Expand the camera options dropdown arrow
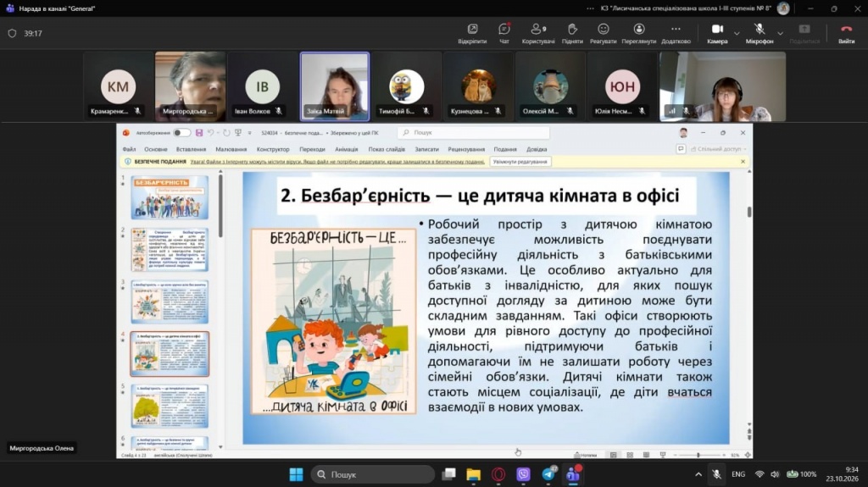The image size is (868, 487). 737,34
